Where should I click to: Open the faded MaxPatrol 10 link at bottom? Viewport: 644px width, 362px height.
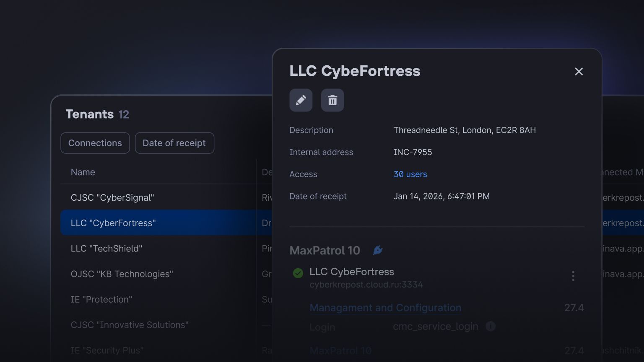(x=340, y=351)
